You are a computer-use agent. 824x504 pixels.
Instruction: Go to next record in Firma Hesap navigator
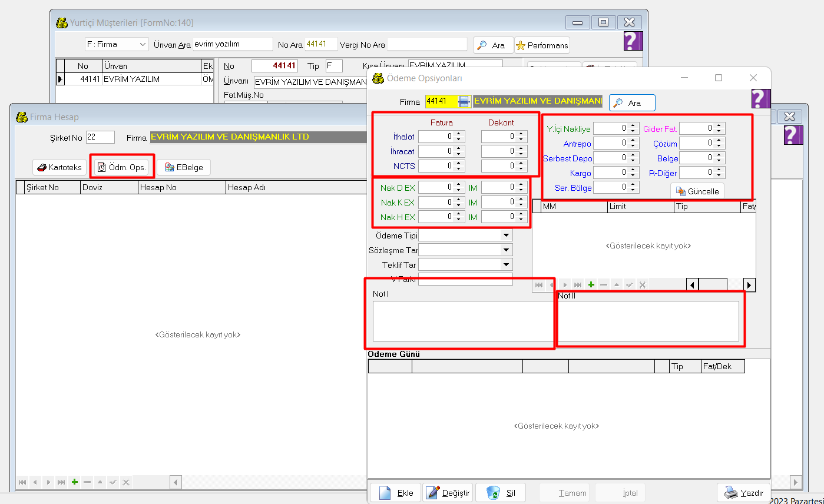49,482
